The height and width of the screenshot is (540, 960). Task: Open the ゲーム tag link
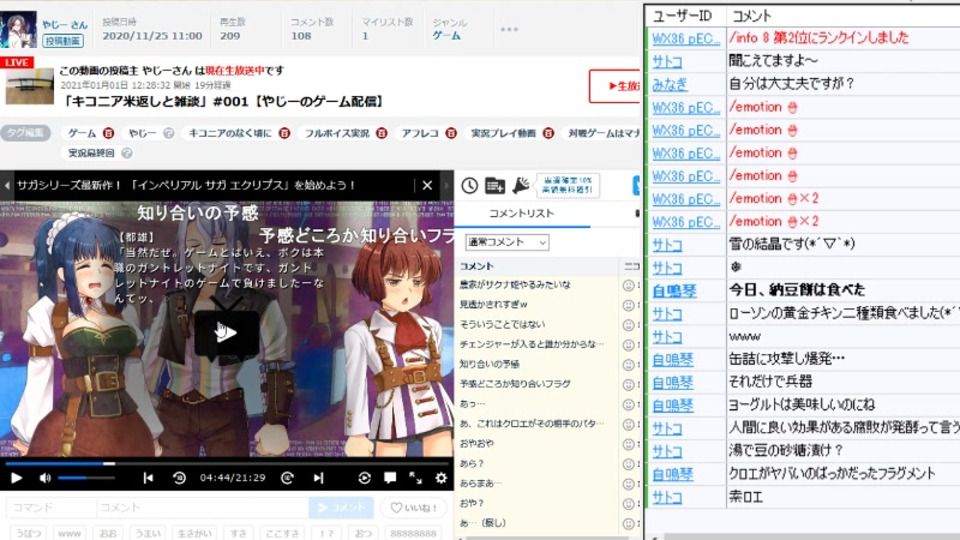click(x=82, y=133)
